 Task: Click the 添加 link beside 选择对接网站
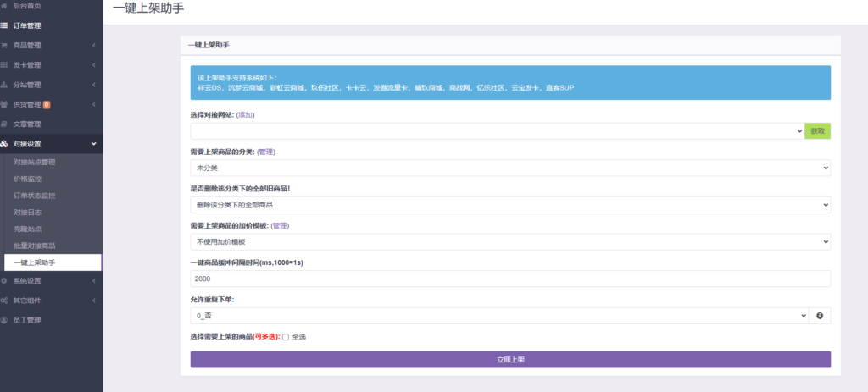click(x=245, y=115)
